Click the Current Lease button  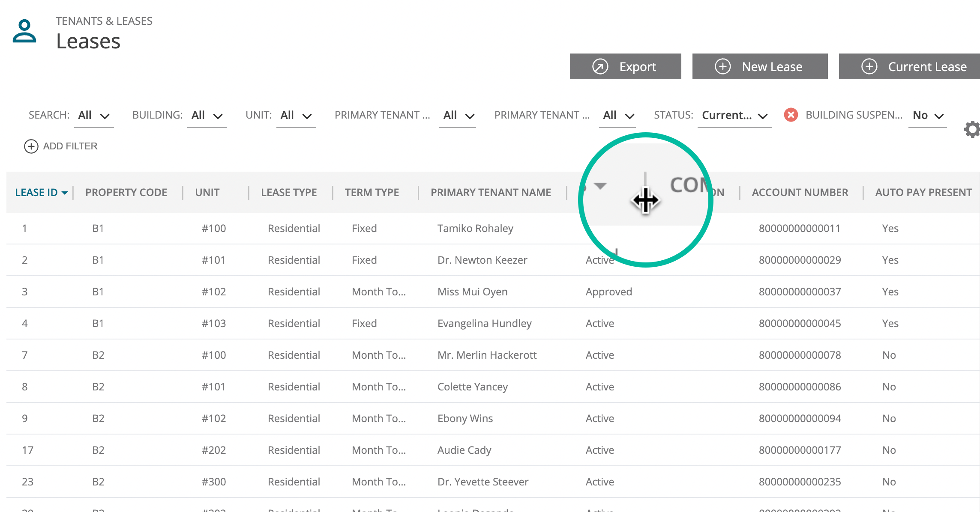point(909,66)
